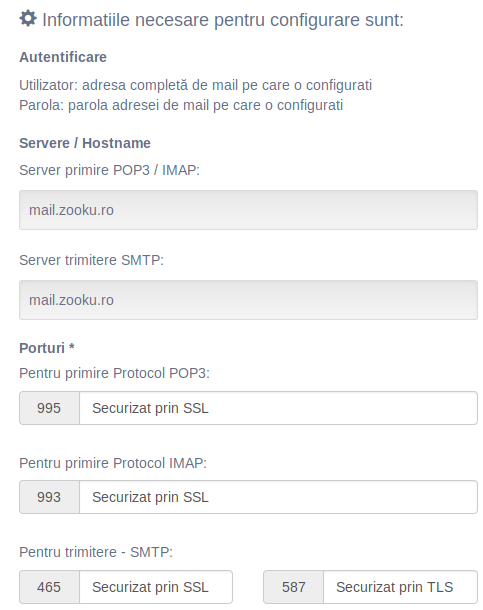The height and width of the screenshot is (610, 483).
Task: Select the 'Securizat prin TLS' field
Action: (x=401, y=587)
